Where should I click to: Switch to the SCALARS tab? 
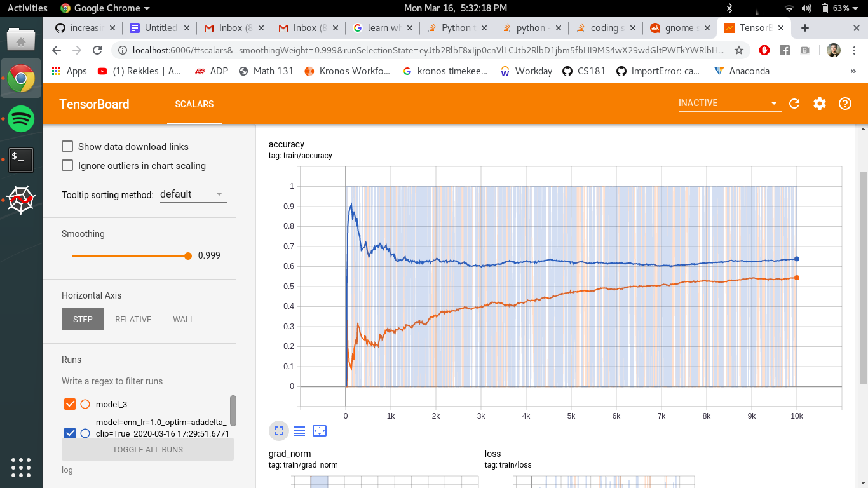coord(194,104)
